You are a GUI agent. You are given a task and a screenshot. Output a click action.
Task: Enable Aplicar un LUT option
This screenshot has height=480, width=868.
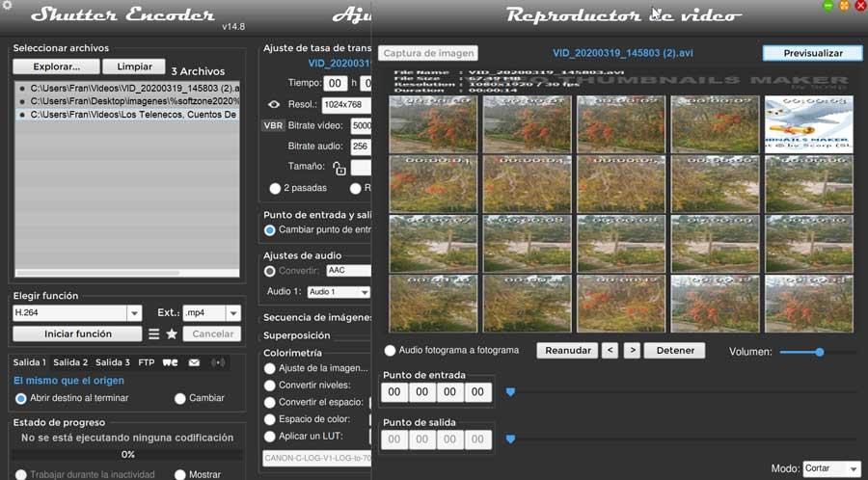click(x=270, y=437)
